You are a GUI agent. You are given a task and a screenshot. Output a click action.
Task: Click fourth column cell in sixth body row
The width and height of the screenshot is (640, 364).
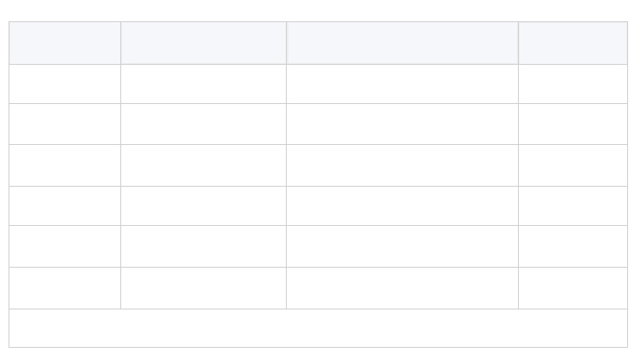coord(573,288)
